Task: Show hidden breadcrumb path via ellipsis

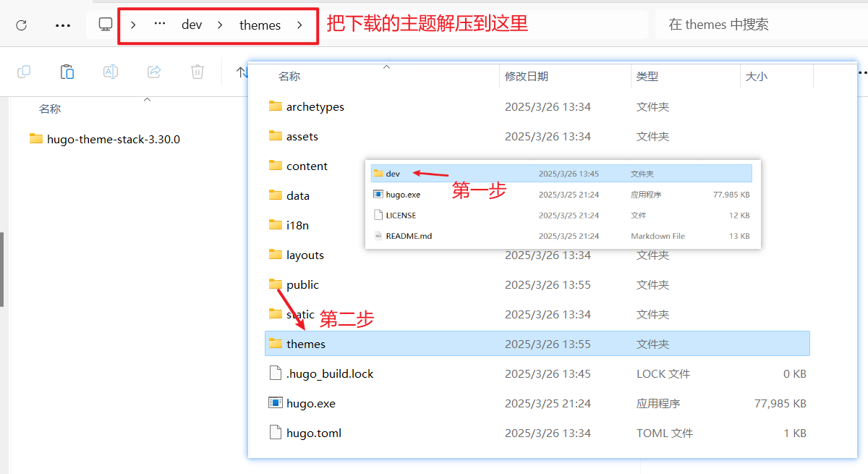Action: click(x=160, y=25)
